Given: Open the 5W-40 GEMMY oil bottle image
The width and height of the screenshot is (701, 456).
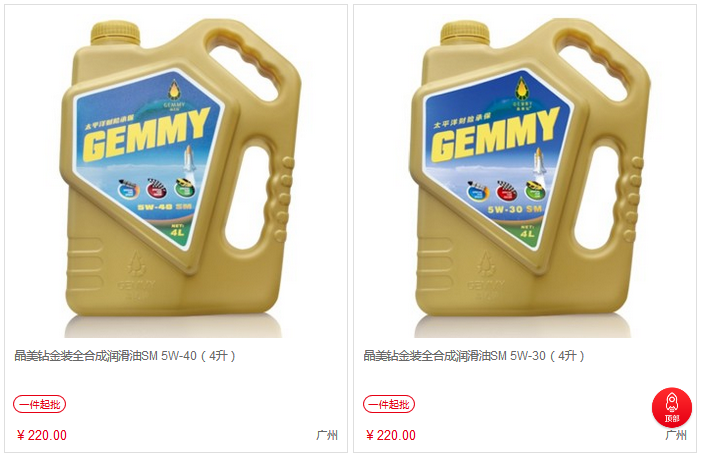Looking at the screenshot, I should tap(176, 177).
